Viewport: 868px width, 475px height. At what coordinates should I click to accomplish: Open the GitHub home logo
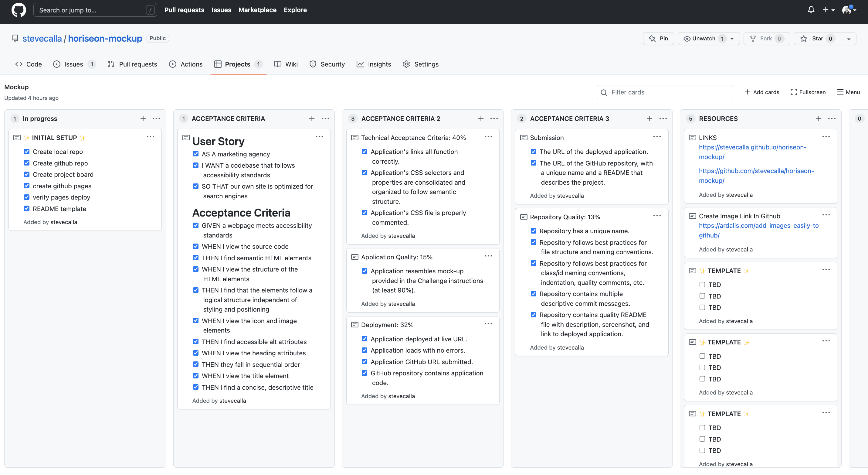pyautogui.click(x=19, y=10)
